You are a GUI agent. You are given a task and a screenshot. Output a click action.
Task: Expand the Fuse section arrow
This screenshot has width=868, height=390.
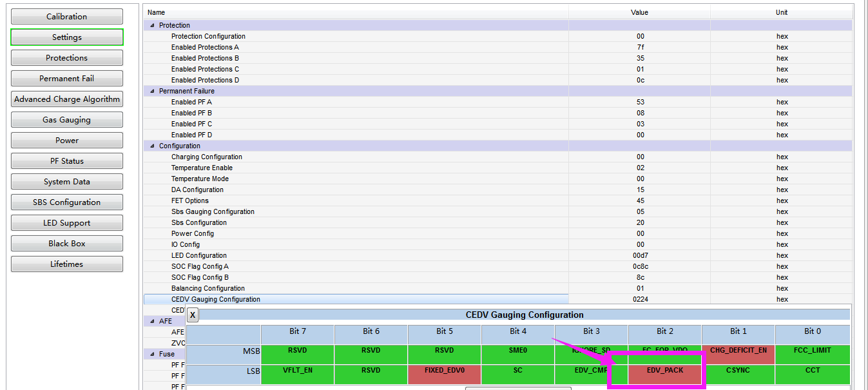click(x=152, y=354)
